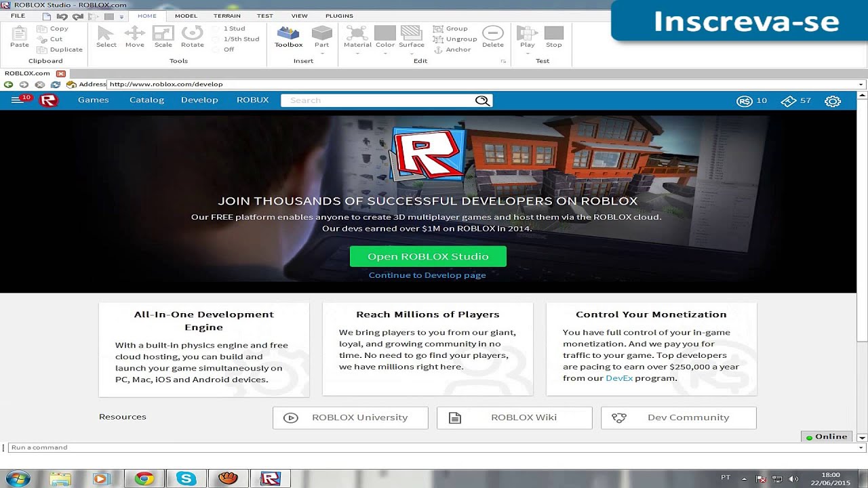Switch to the MODEL ribbon tab
This screenshot has width=868, height=488.
[186, 16]
